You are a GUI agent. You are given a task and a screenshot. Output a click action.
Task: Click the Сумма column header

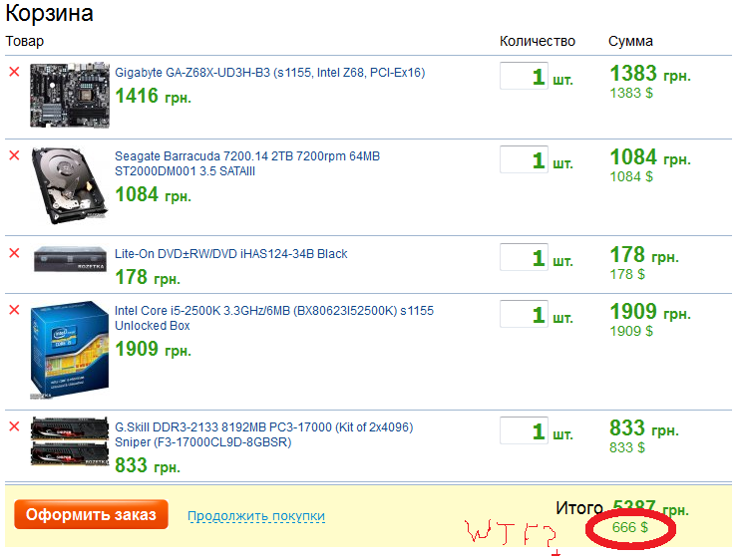point(630,41)
